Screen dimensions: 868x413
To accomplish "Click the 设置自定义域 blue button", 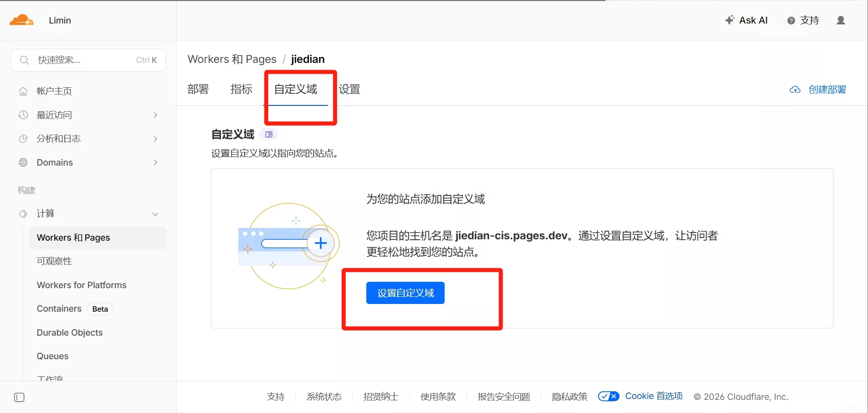I will click(x=405, y=293).
